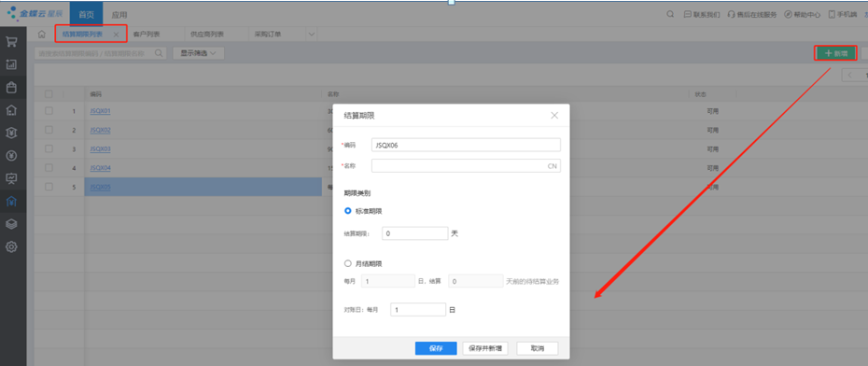This screenshot has width=868, height=366.
Task: Open the yen currency sidebar icon
Action: click(11, 156)
